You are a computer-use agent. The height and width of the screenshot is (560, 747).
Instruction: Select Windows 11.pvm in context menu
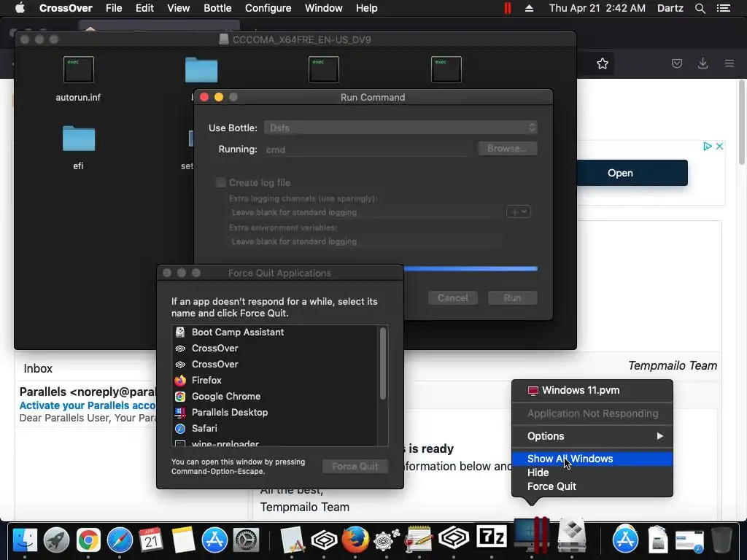coord(592,391)
